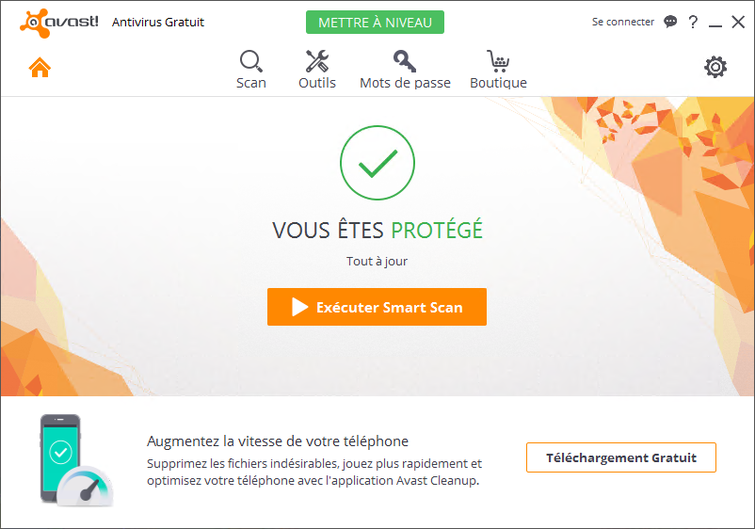Viewport: 755px width, 529px height.
Task: Select the Mots de passe label
Action: (405, 83)
